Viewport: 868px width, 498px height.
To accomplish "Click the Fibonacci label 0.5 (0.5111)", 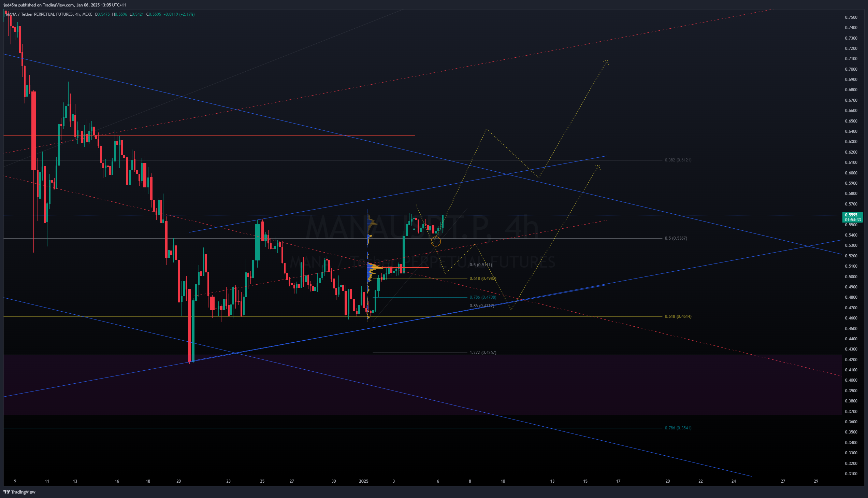I will pos(481,265).
